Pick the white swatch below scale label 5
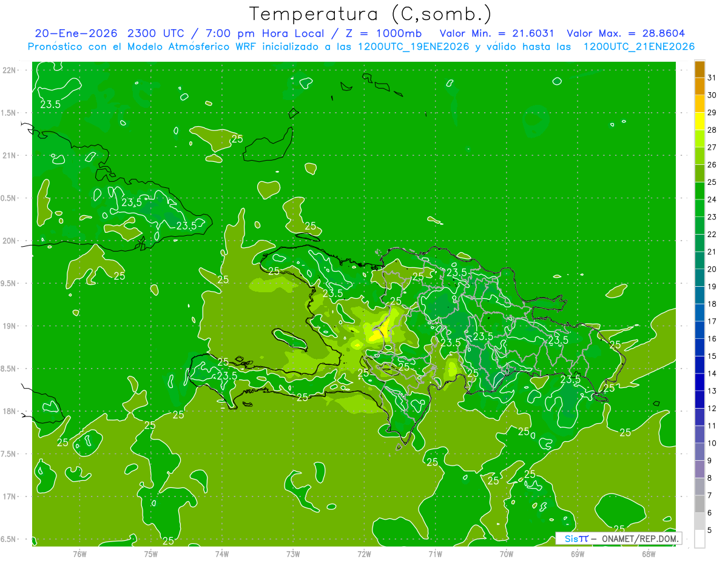 click(699, 539)
